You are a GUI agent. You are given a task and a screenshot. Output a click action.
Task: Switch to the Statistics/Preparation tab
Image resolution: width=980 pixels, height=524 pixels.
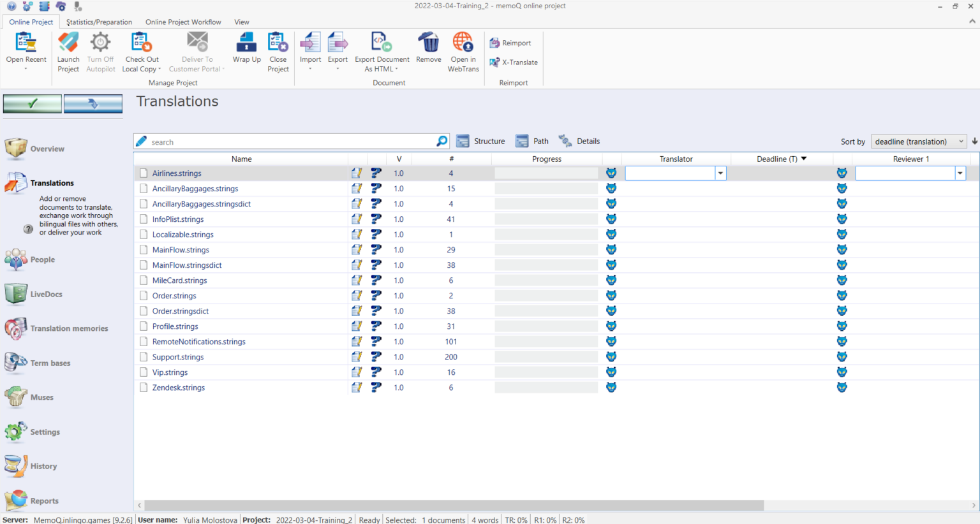pyautogui.click(x=99, y=22)
